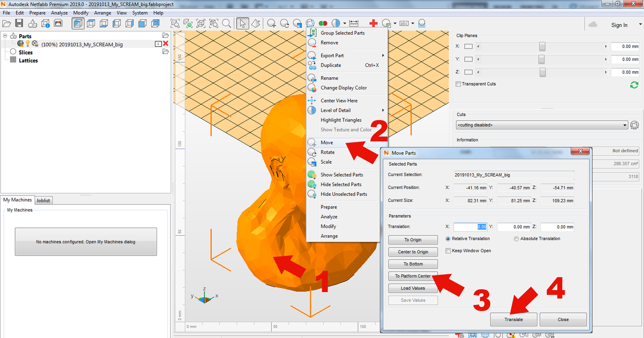Click the folder icon on the Slices row
644x338 pixels.
click(x=165, y=52)
